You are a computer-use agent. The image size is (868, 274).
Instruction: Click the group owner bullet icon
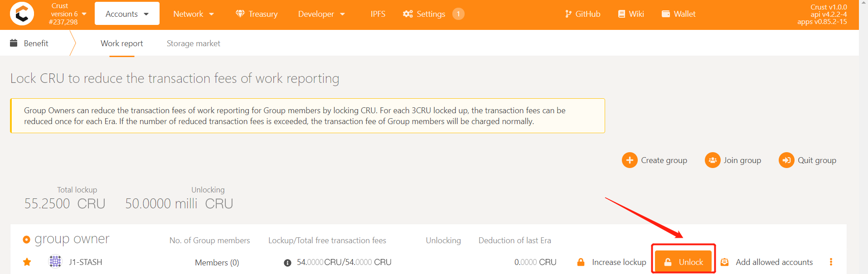[x=26, y=240]
